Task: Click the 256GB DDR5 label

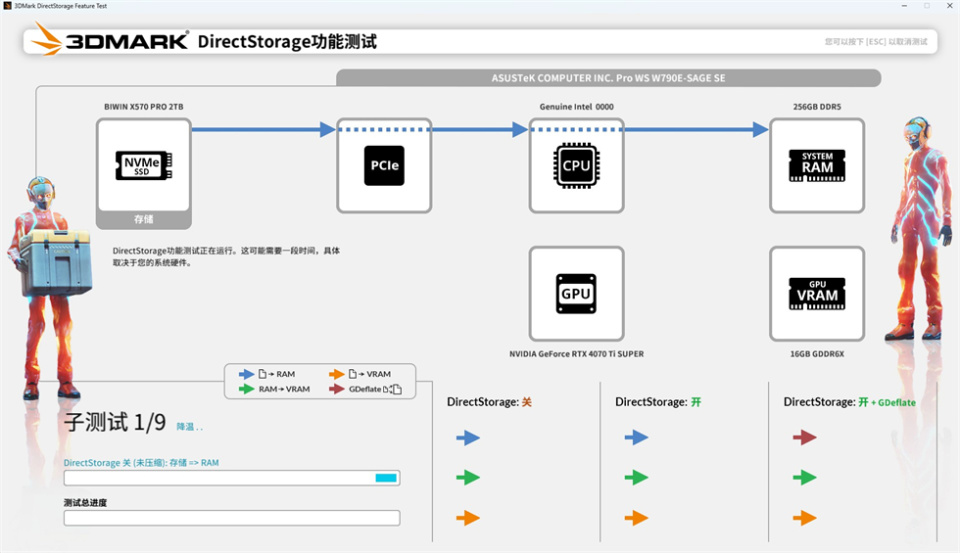Action: 817,107
